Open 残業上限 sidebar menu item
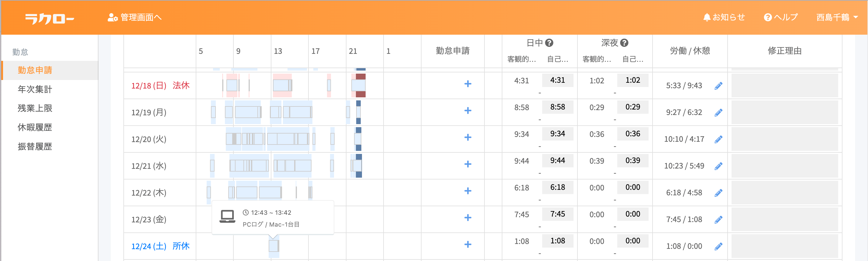This screenshot has height=261, width=868. coord(35,108)
